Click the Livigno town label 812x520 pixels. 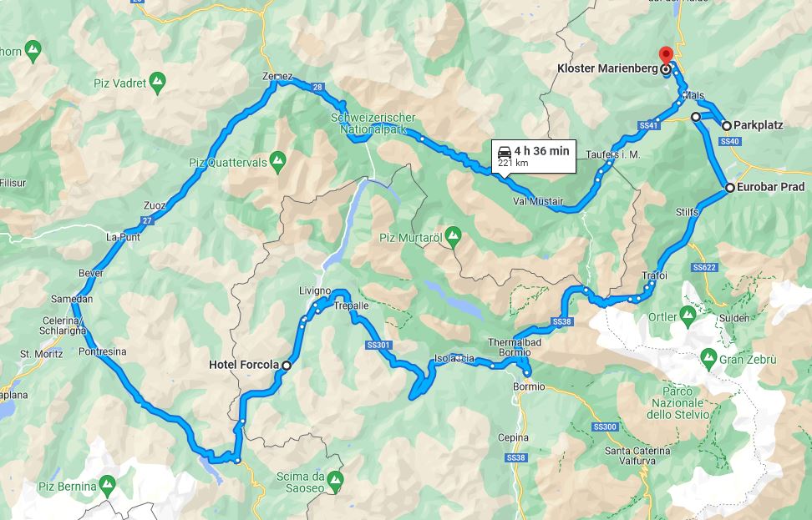[x=315, y=290]
